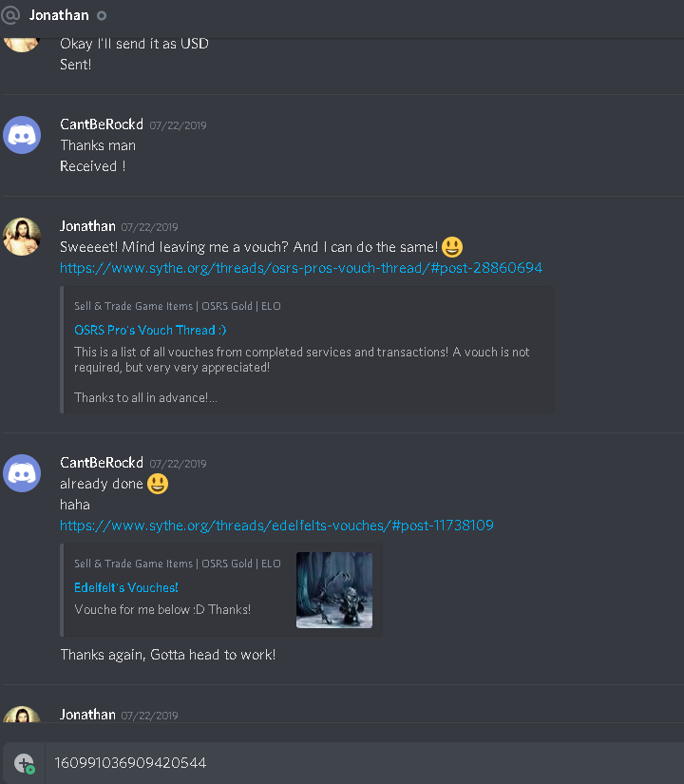Open the osrs-pros-vouch-thread sythe.org URL
684x784 pixels.
tap(301, 268)
